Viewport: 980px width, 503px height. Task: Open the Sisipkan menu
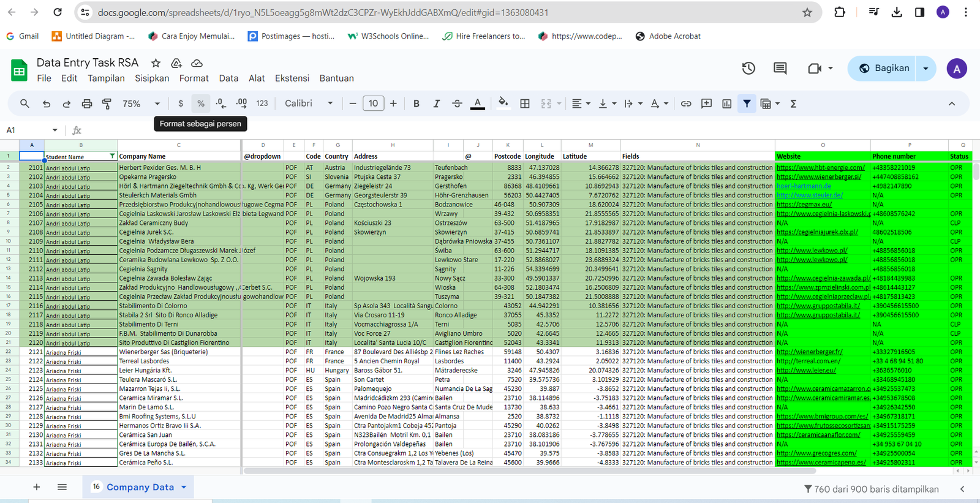point(152,78)
